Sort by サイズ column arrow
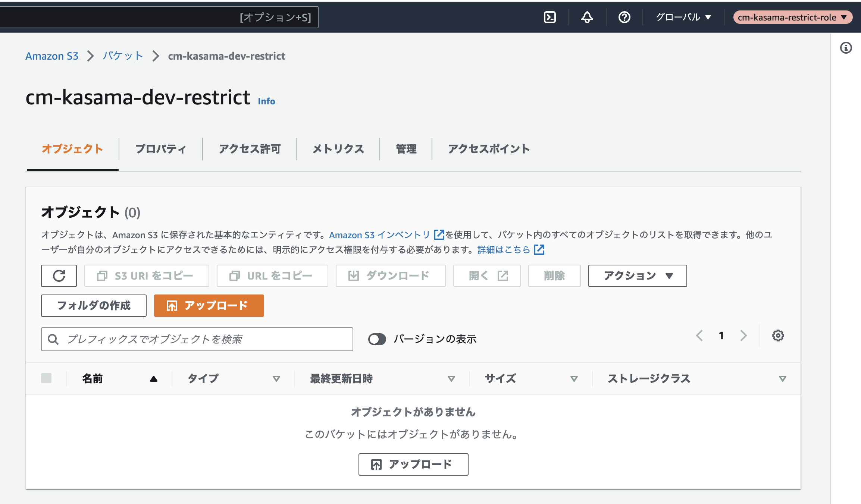The width and height of the screenshot is (861, 504). tap(574, 379)
